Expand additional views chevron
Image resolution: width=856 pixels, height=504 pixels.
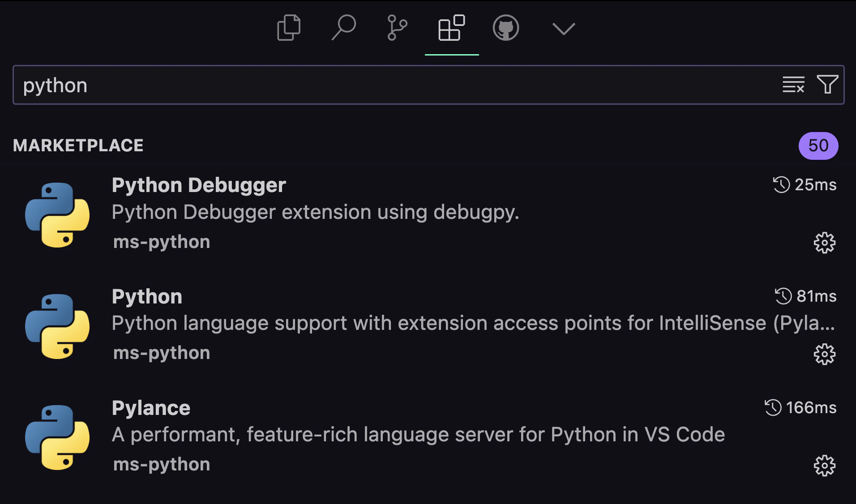pos(564,29)
